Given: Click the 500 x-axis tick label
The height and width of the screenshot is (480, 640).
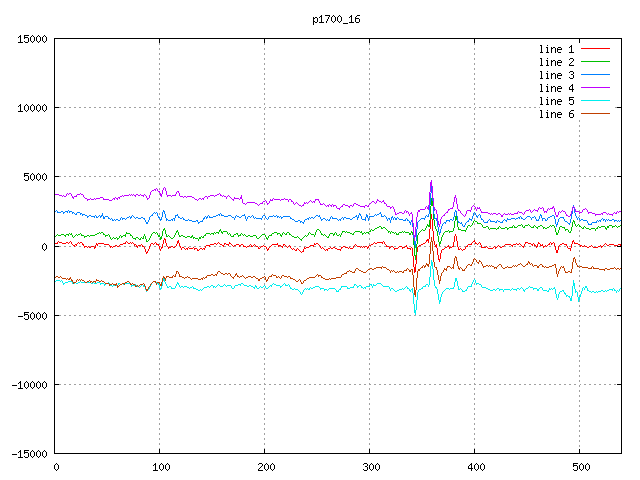Looking at the screenshot, I should 579,467.
